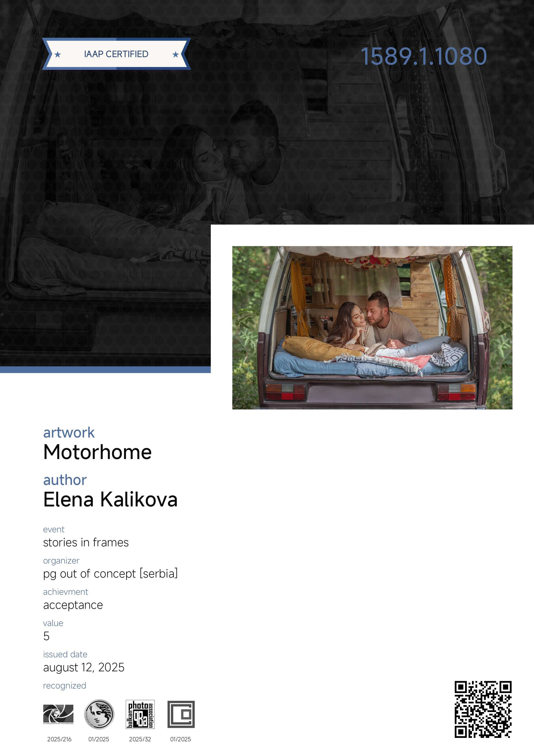Click the recognized section label
Screen dimensions: 534x756
pos(65,686)
